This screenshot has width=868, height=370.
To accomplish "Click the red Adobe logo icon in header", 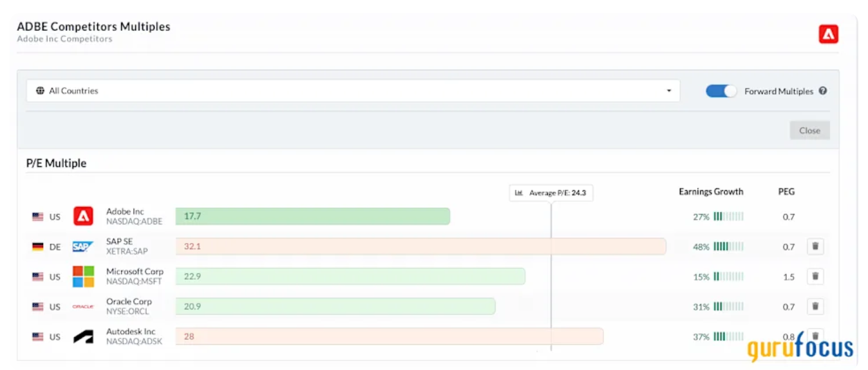I will coord(828,34).
